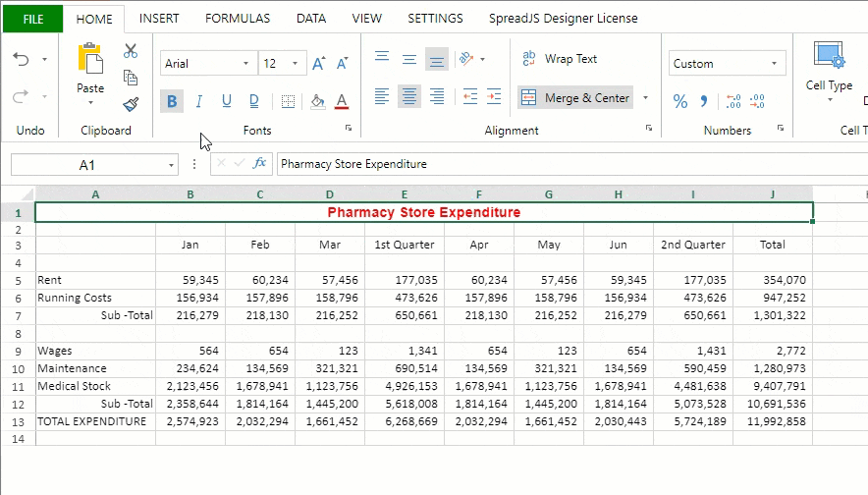Apply middle vertical alignment
868x495 pixels.
click(x=409, y=59)
